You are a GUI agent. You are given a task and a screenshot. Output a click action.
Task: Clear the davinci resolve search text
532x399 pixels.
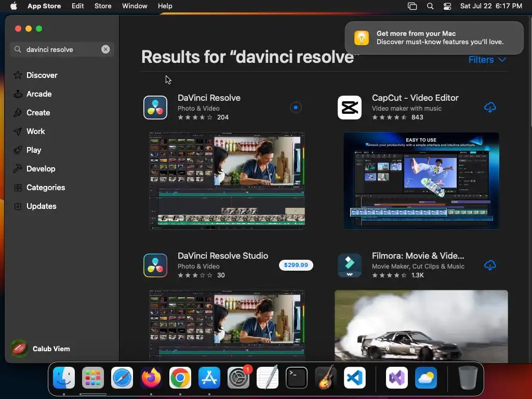[x=105, y=49]
